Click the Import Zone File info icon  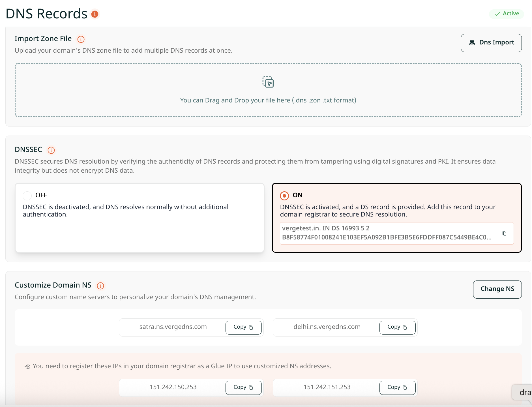[81, 39]
